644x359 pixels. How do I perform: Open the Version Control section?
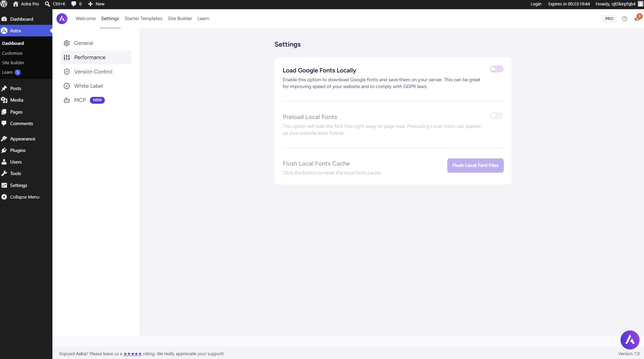[x=96, y=72]
